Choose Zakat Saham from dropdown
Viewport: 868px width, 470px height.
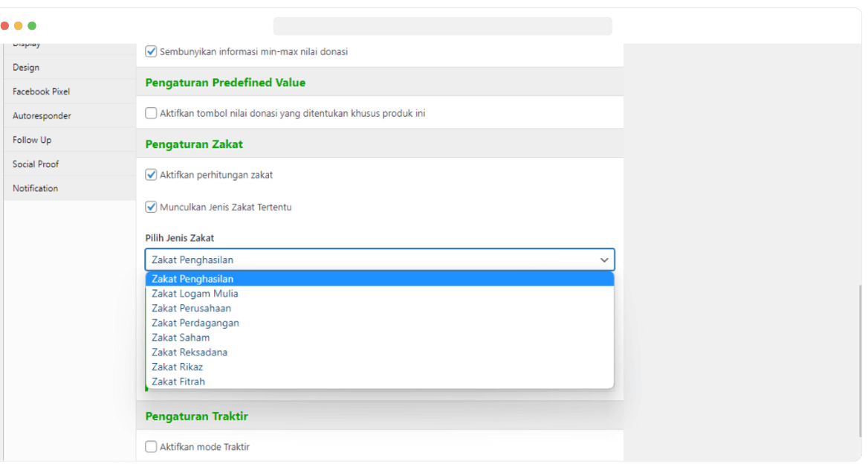[x=181, y=338]
